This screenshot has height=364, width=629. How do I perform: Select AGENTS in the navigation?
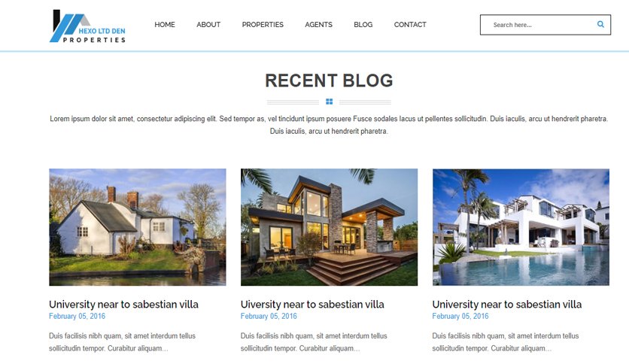point(318,25)
